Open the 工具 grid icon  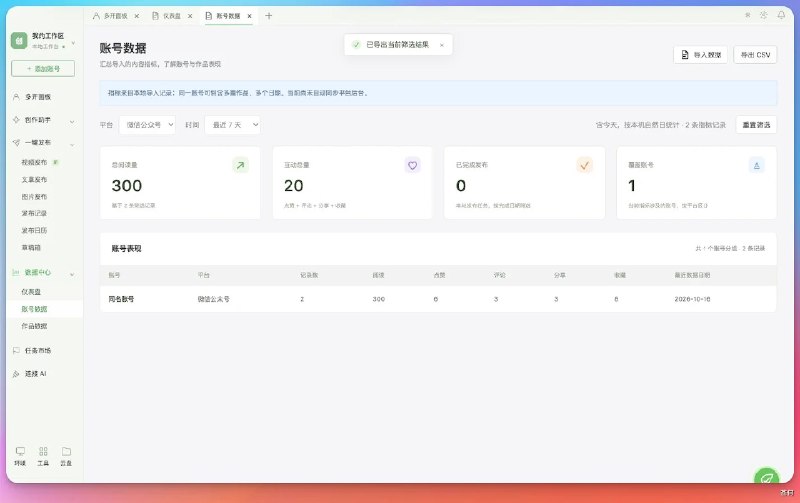pos(43,451)
